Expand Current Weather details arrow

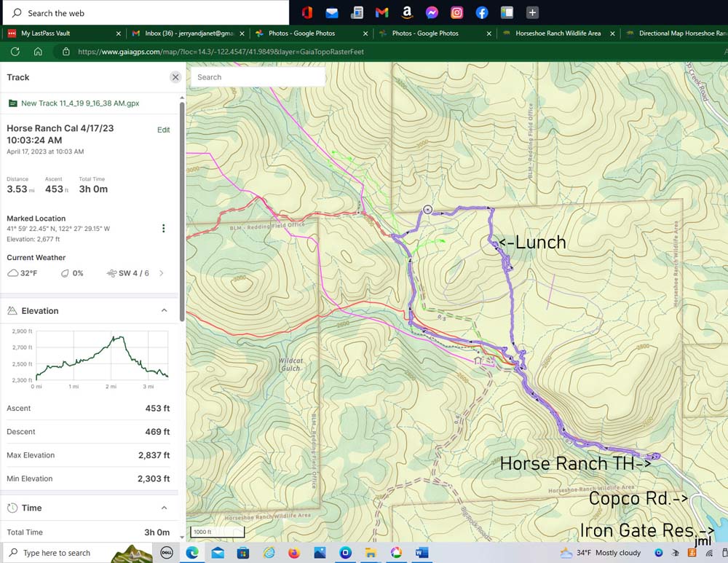pyautogui.click(x=162, y=273)
